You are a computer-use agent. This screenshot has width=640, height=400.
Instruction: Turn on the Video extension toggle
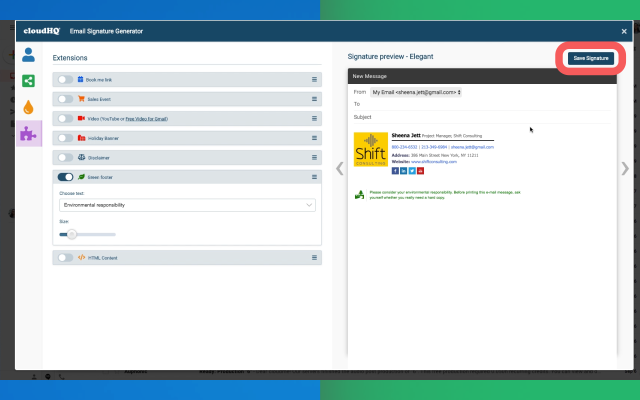[x=65, y=118]
